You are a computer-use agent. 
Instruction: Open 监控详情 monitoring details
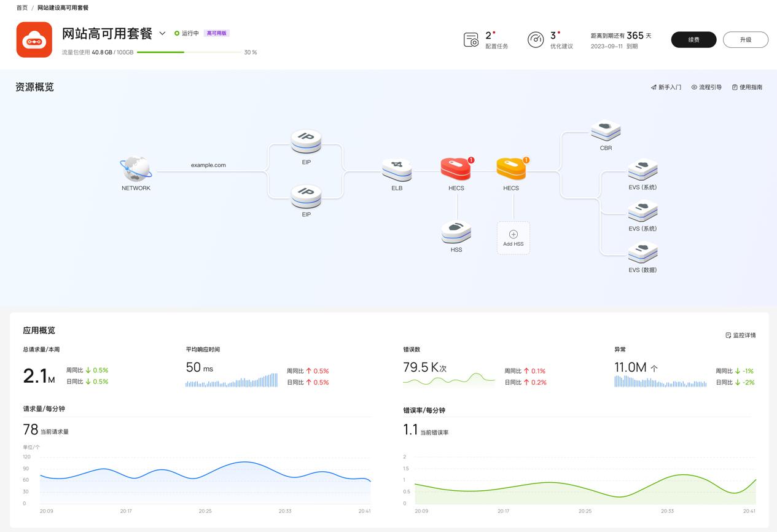[x=742, y=335]
